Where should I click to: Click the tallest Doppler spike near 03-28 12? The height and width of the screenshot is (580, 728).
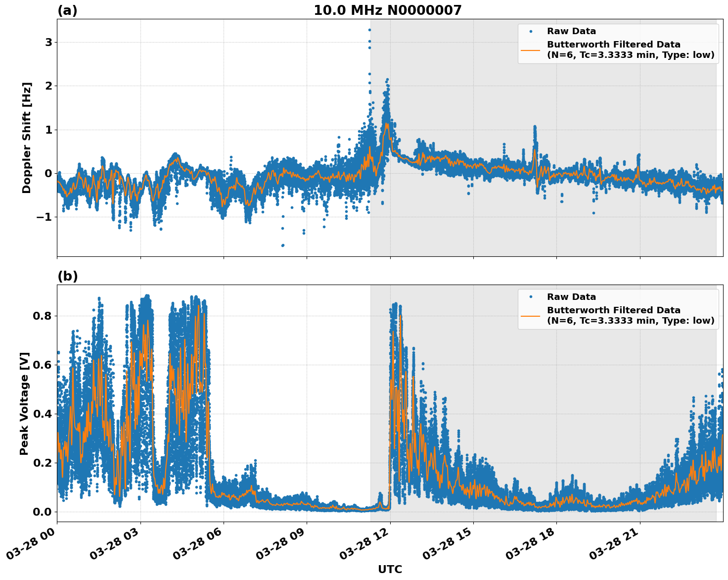tap(369, 30)
